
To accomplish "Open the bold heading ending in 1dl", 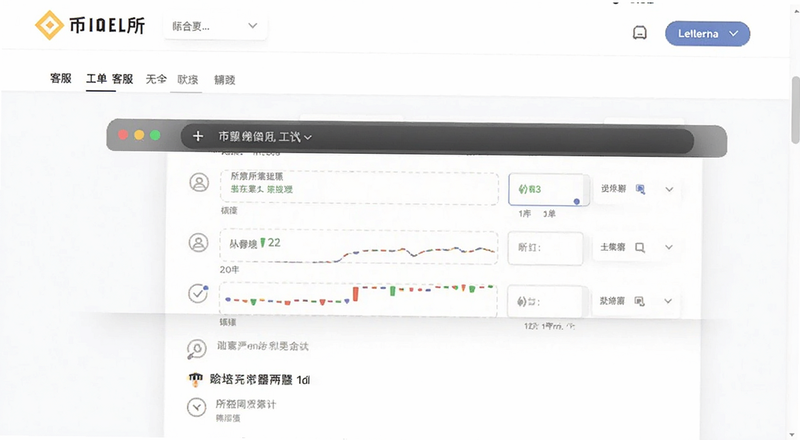I will pos(260,380).
